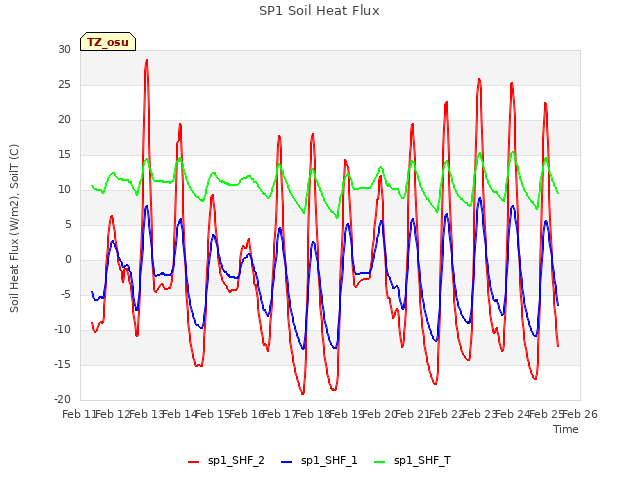Click the 15 y-axis tick label

click(x=64, y=154)
